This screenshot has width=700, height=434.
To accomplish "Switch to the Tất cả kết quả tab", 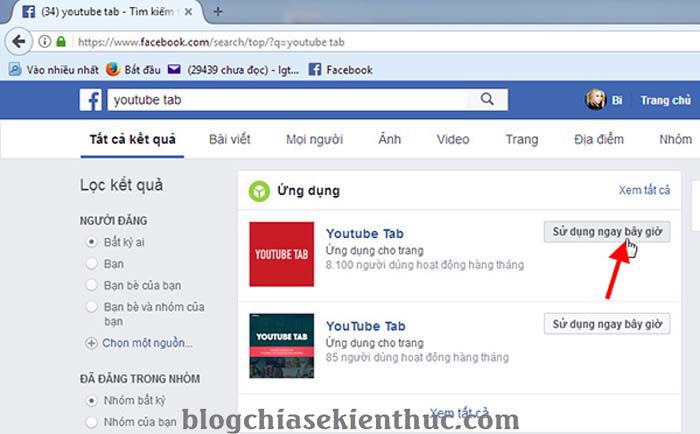I will [x=132, y=139].
